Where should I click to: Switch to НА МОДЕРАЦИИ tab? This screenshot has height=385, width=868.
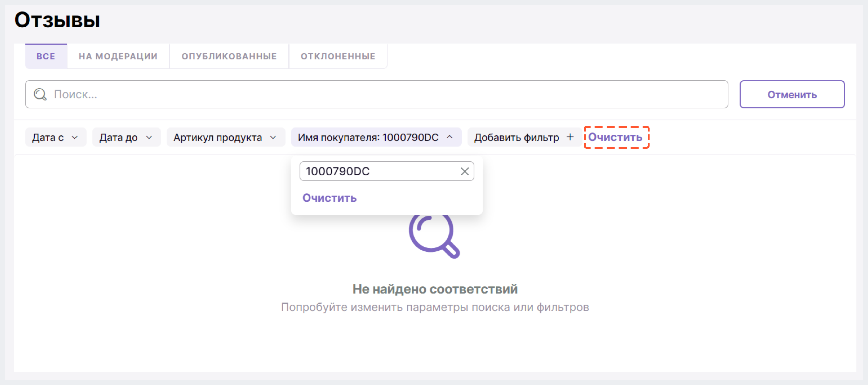[x=118, y=56]
